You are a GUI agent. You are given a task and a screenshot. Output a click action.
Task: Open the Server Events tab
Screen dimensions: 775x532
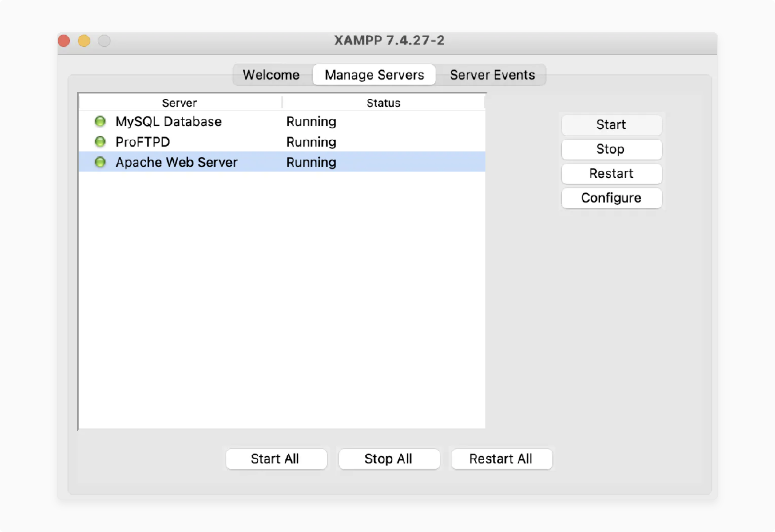[x=492, y=75]
